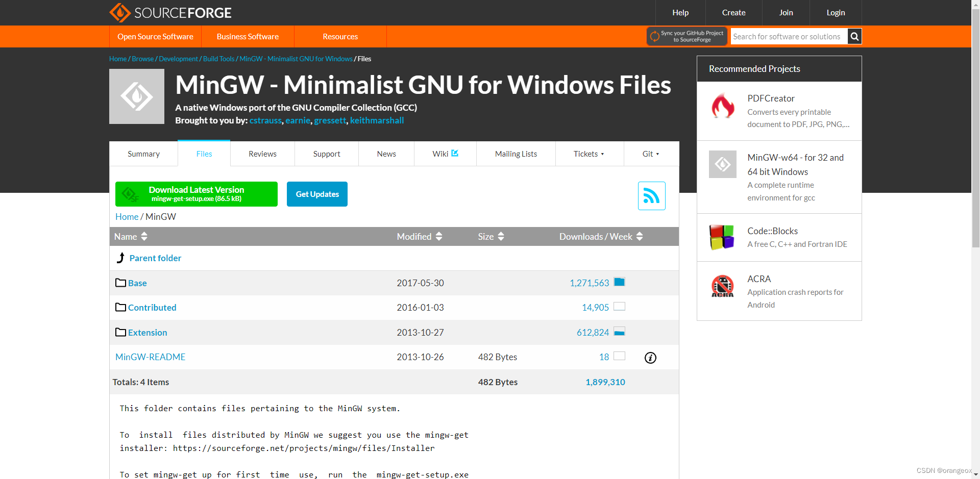The width and height of the screenshot is (980, 479).
Task: Open the Contributed folder link
Action: (x=152, y=308)
